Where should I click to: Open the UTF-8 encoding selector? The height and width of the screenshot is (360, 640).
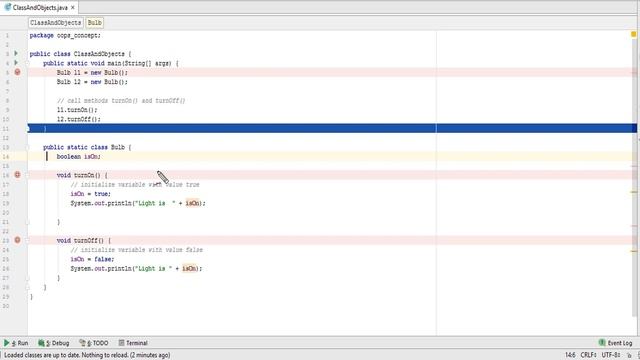click(611, 355)
